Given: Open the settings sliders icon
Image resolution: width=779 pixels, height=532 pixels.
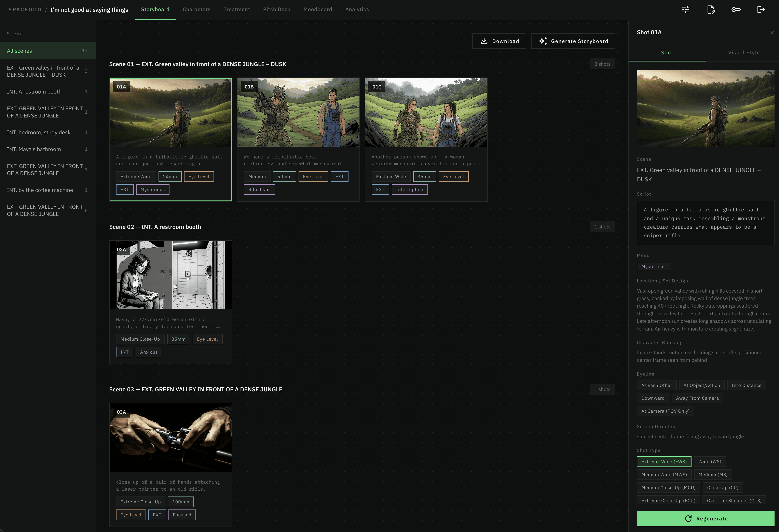Looking at the screenshot, I should pos(685,10).
